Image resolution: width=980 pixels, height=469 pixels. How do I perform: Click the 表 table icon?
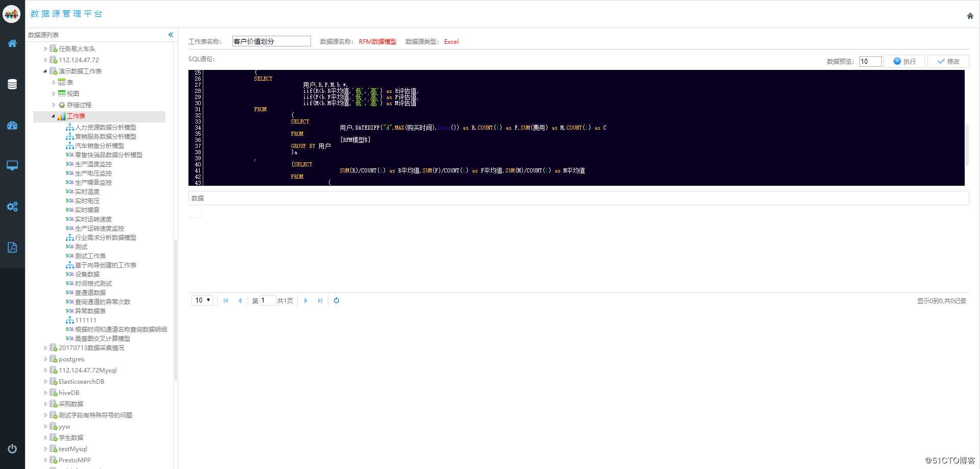coord(62,82)
